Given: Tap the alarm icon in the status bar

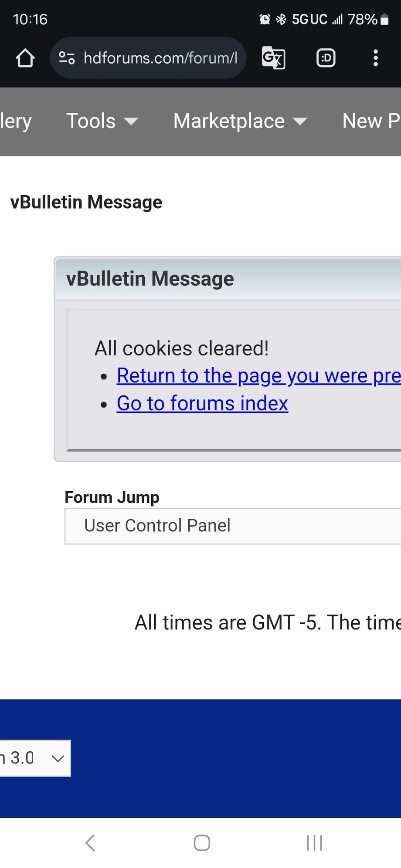Looking at the screenshot, I should pos(265,20).
